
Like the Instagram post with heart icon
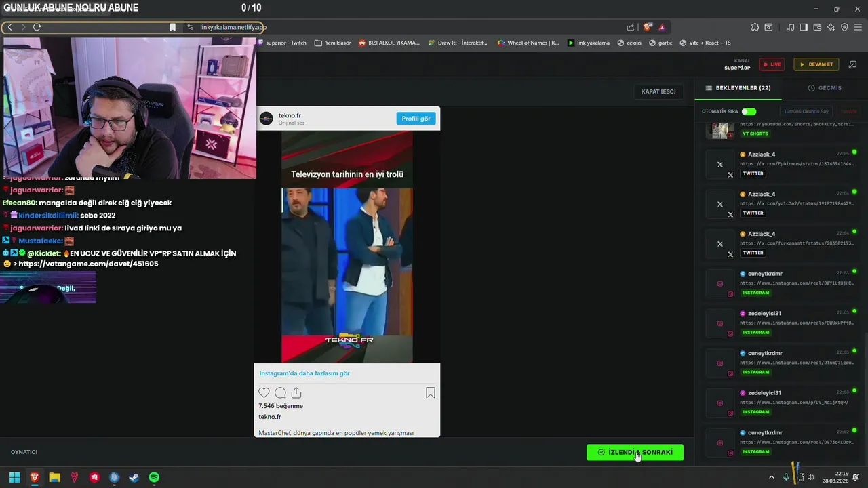(x=264, y=392)
